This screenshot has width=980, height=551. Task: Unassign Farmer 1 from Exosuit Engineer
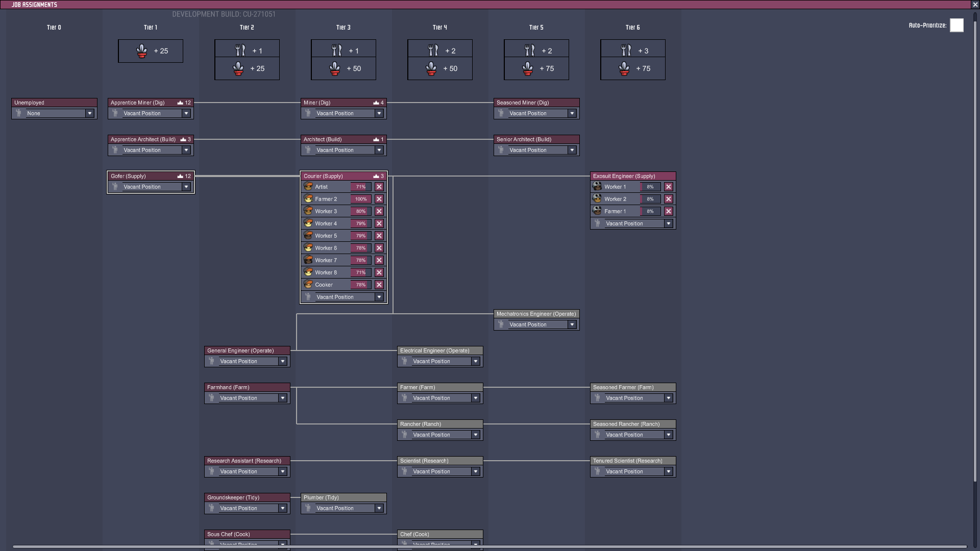pos(669,211)
